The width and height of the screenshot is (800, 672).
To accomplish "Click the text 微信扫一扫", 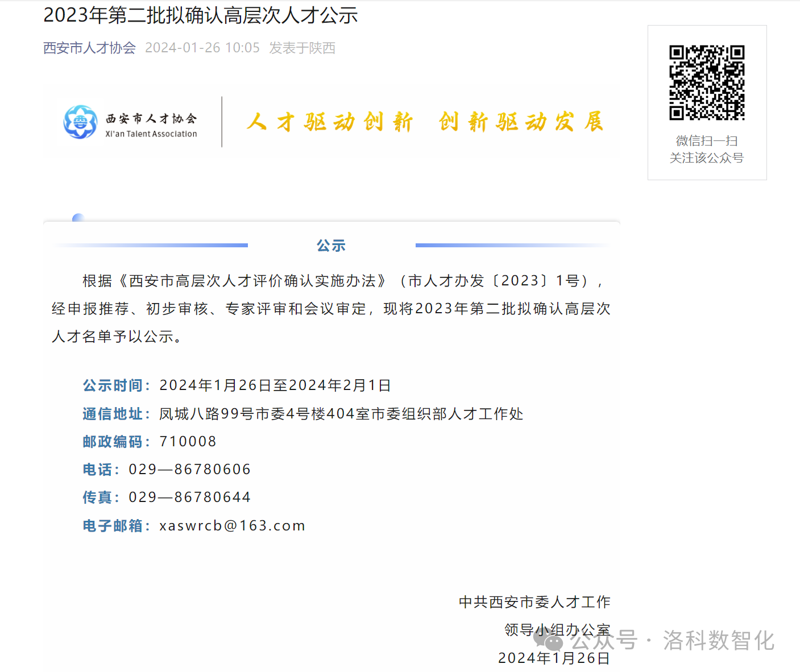I will 707,140.
